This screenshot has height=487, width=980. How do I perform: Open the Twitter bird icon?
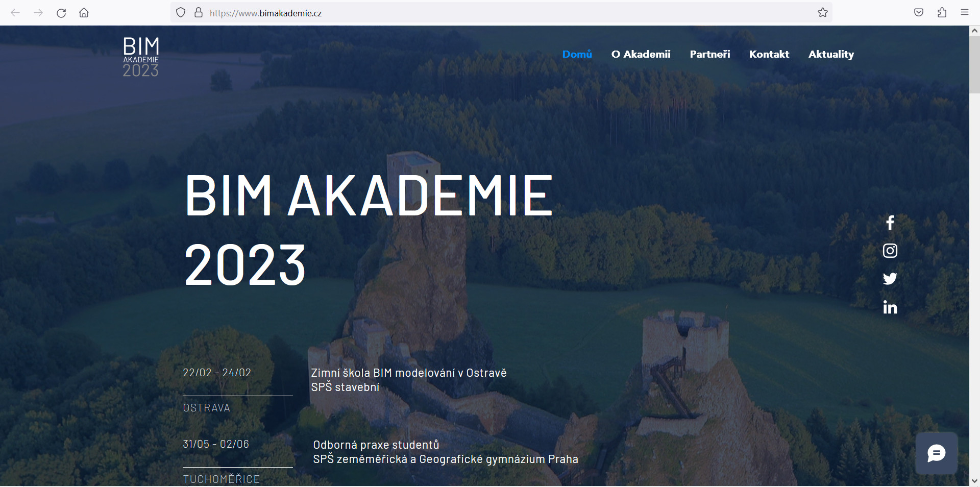click(890, 279)
